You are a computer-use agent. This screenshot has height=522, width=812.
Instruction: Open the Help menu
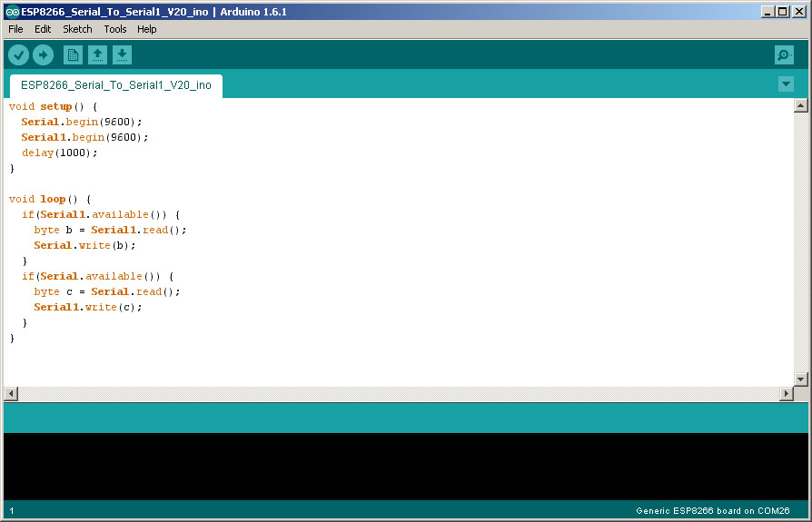coord(146,29)
